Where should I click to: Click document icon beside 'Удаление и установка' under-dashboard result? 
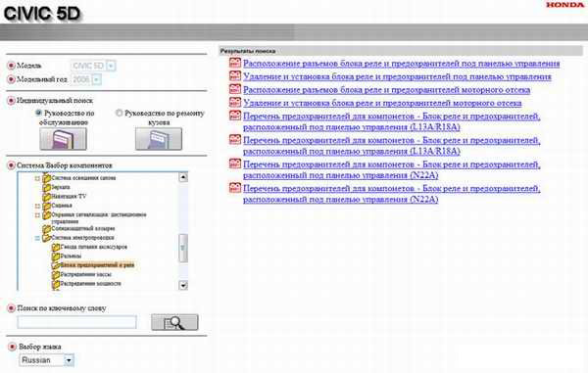[x=235, y=76]
